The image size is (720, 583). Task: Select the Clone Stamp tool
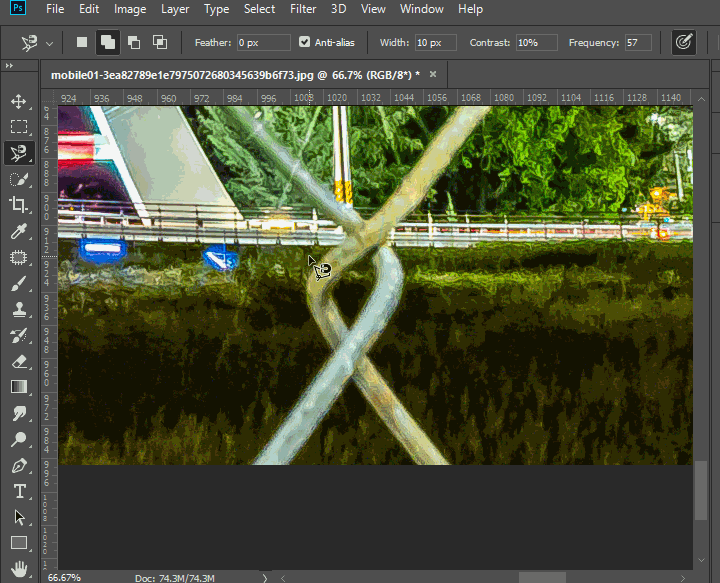coord(18,309)
